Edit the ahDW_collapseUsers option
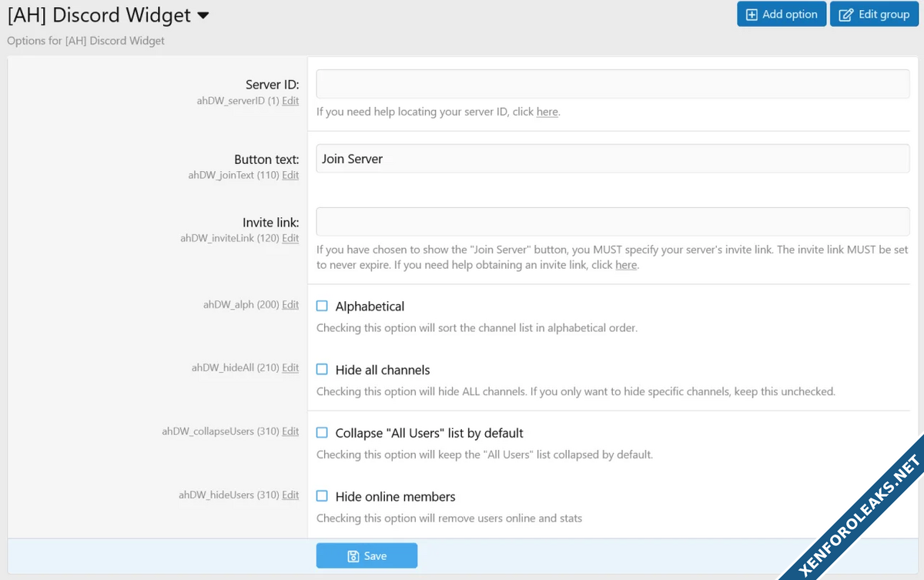Viewport: 924px width, 580px height. coord(290,431)
